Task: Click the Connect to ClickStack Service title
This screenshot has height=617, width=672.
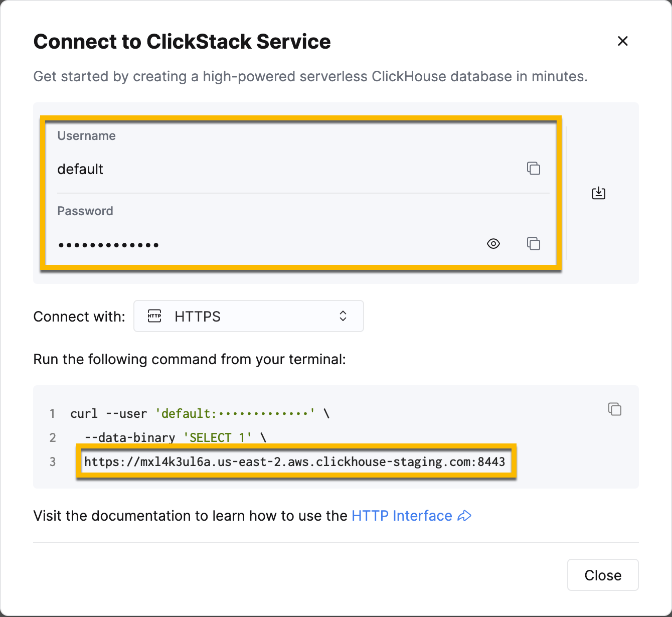Action: (182, 41)
